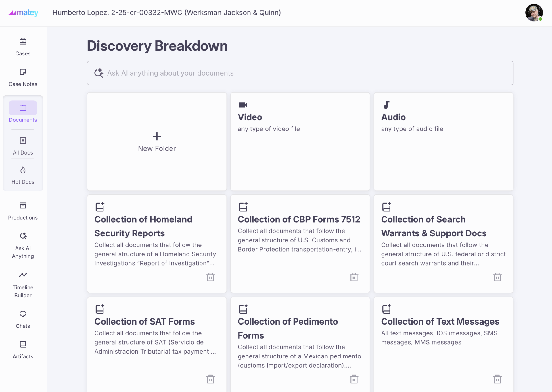Delete the CBP Forms 7512 collection
This screenshot has width=552, height=392.
(354, 277)
